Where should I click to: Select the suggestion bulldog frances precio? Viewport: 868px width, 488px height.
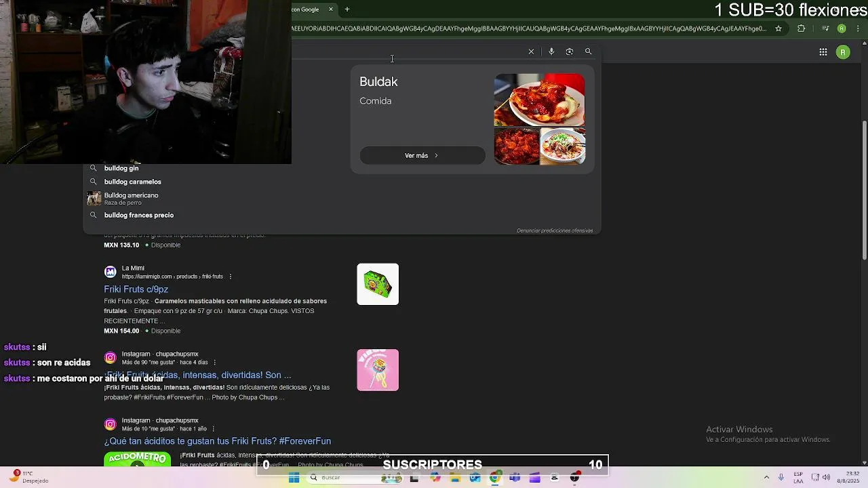(139, 215)
